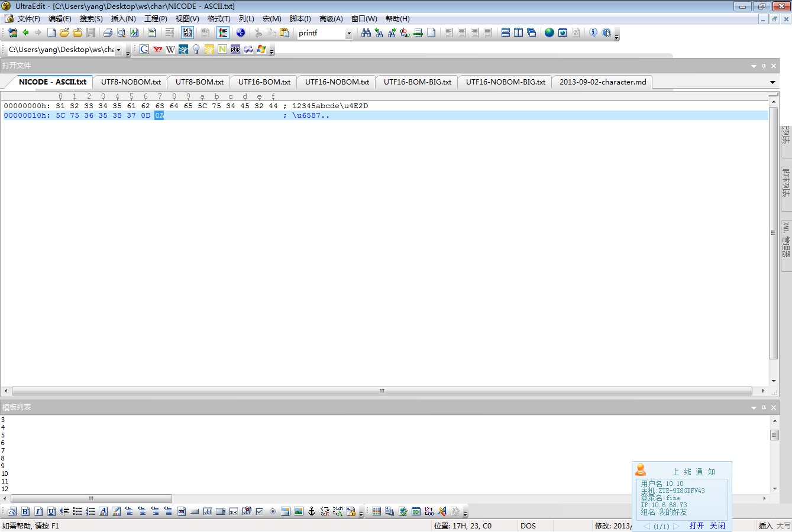Open the 搜索(S) menu
The image size is (792, 532).
click(91, 19)
